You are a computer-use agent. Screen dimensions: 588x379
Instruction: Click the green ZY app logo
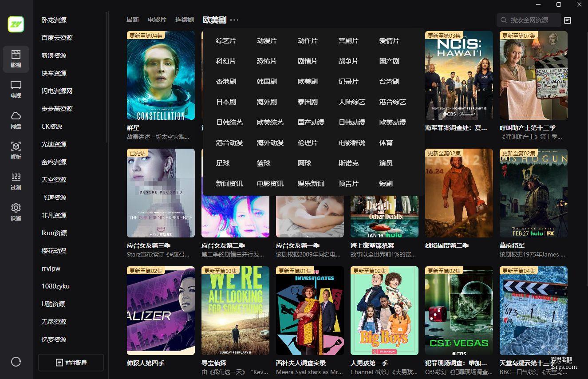pos(16,24)
